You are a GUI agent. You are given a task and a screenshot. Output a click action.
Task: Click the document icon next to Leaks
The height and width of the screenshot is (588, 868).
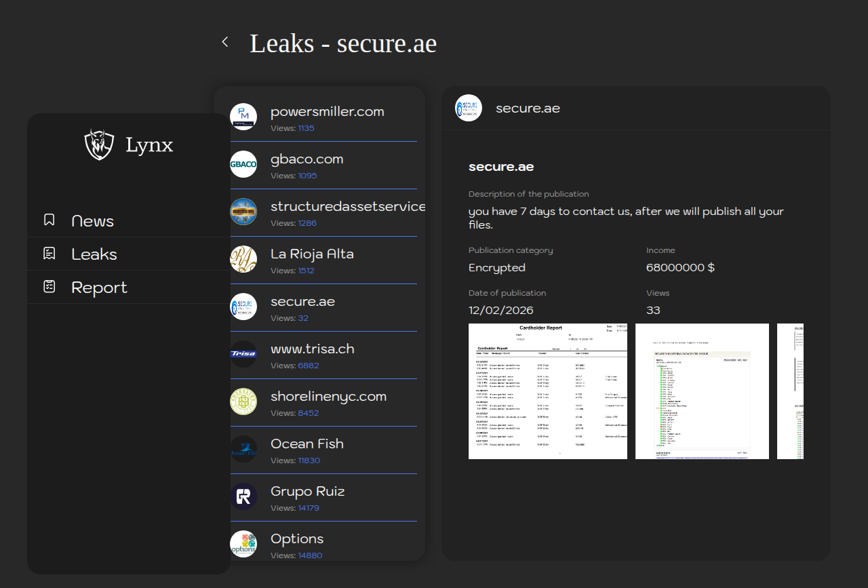point(50,254)
